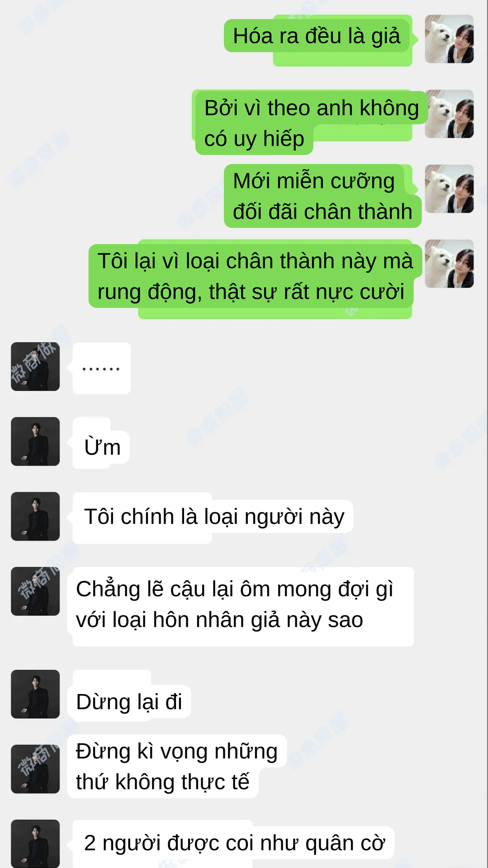Tap the avatar next to 'Đừng kì vọng những thứ không thực tế'
The image size is (488, 868).
coord(35,769)
